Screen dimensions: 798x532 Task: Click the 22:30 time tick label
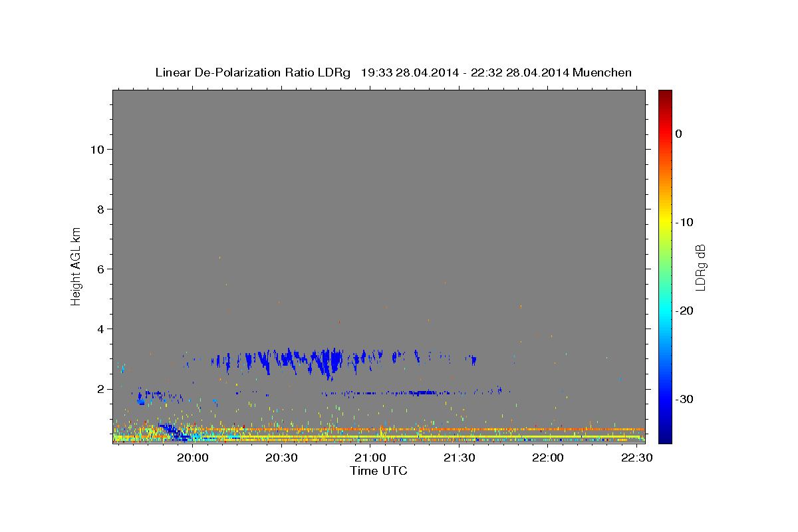pyautogui.click(x=636, y=458)
